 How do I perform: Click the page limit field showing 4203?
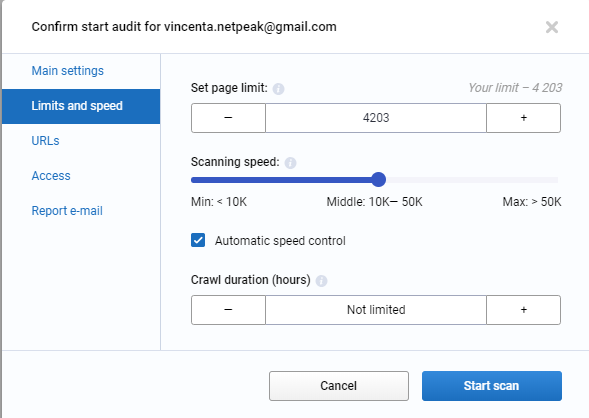376,118
